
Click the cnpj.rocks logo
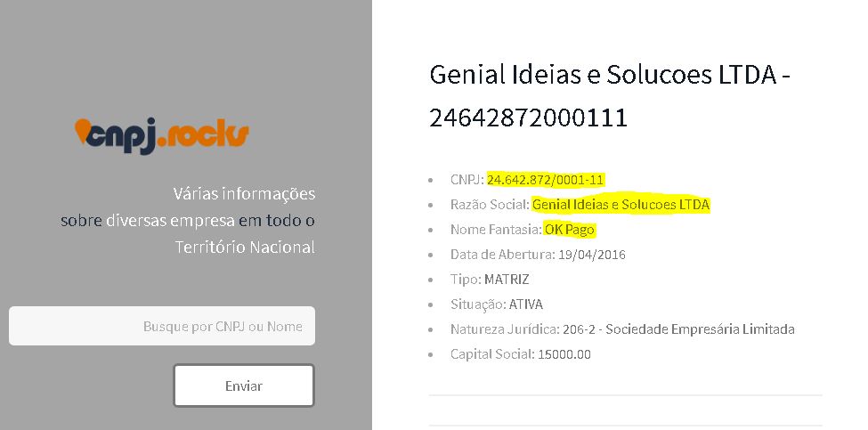tap(162, 134)
